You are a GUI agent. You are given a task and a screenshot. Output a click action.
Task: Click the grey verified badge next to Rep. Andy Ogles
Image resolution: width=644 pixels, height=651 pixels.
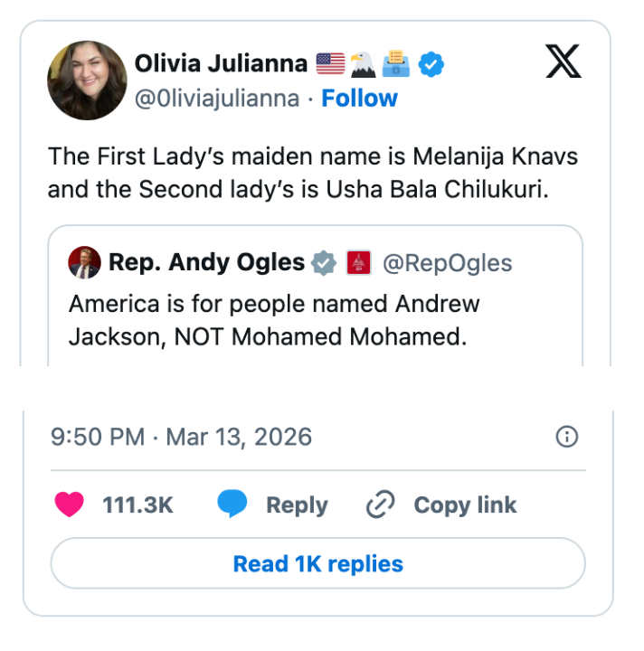pyautogui.click(x=324, y=263)
